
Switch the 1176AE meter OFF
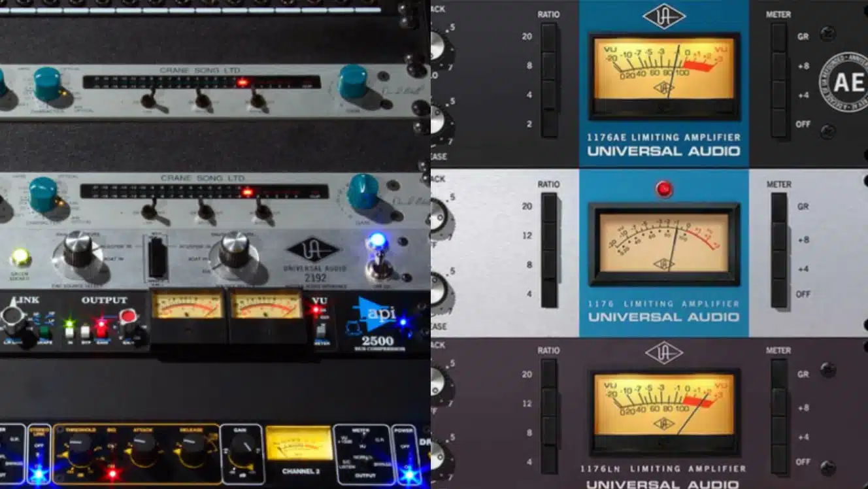point(778,124)
